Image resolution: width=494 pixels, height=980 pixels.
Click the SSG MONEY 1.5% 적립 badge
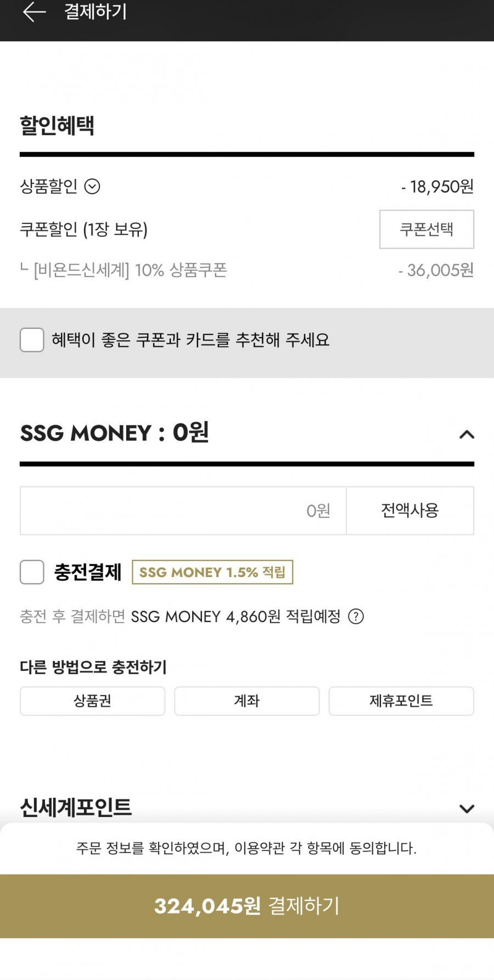pos(212,572)
